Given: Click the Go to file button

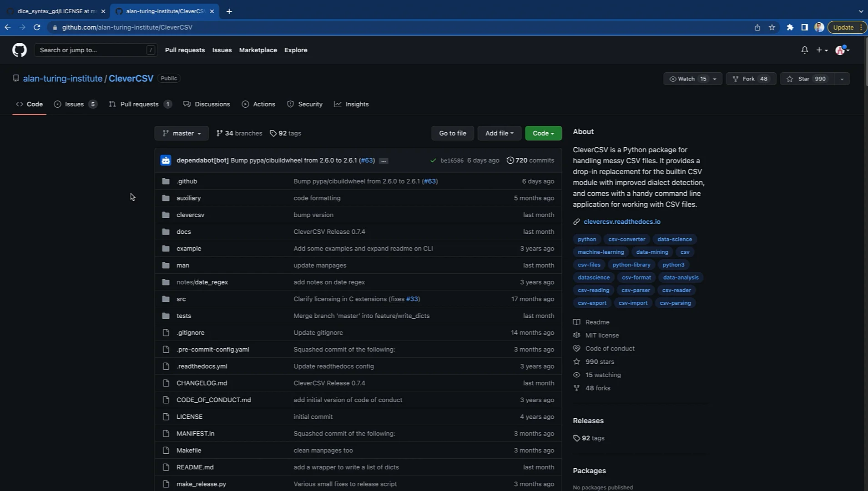Looking at the screenshot, I should click(452, 133).
